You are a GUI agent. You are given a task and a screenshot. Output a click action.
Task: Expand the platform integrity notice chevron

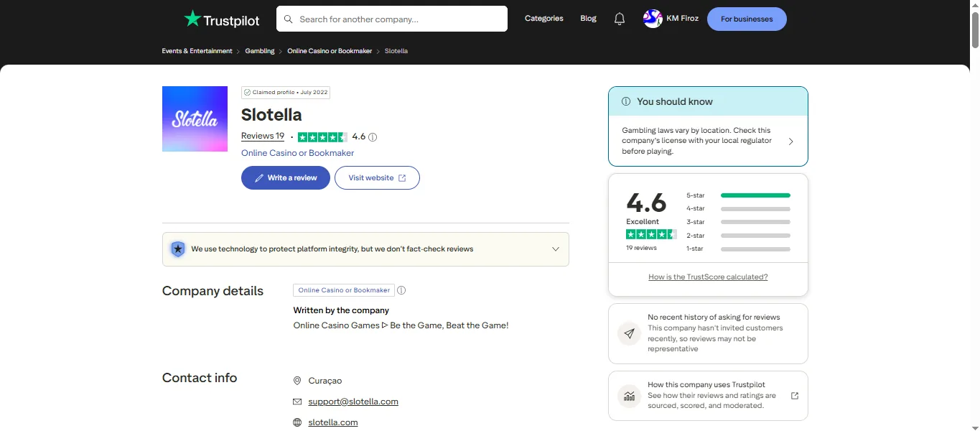pos(555,249)
